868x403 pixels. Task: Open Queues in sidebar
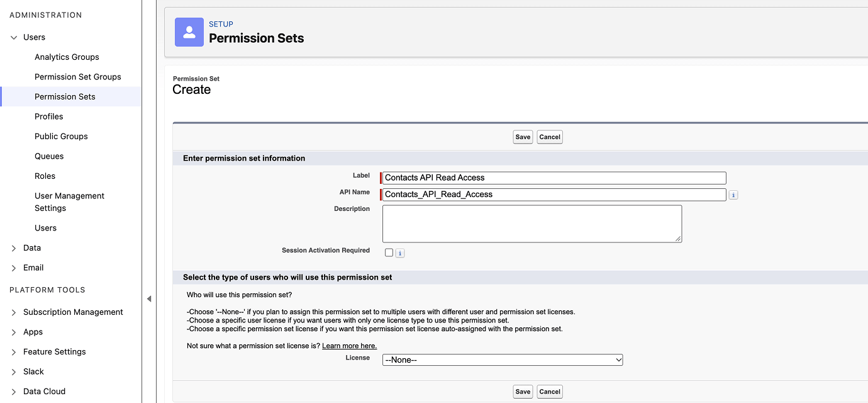[x=49, y=156]
